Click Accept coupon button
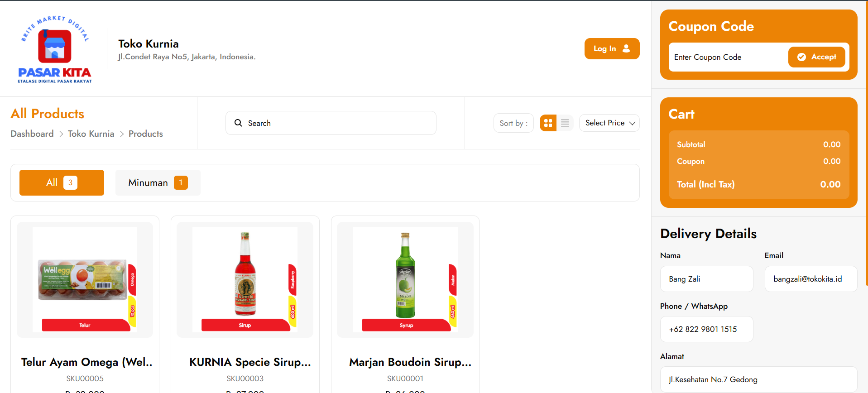This screenshot has height=393, width=868. pos(816,57)
